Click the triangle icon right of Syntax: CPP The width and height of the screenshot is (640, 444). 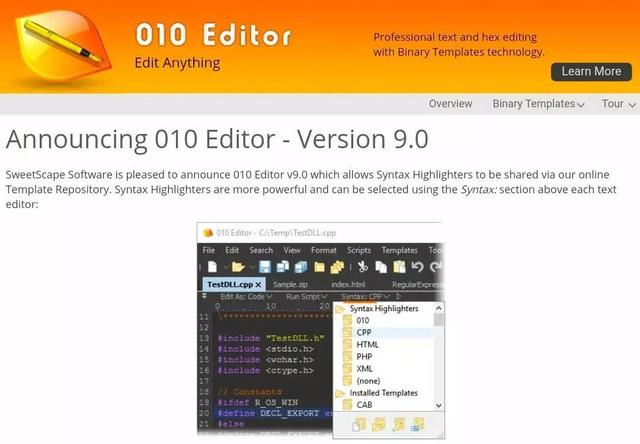click(x=399, y=296)
